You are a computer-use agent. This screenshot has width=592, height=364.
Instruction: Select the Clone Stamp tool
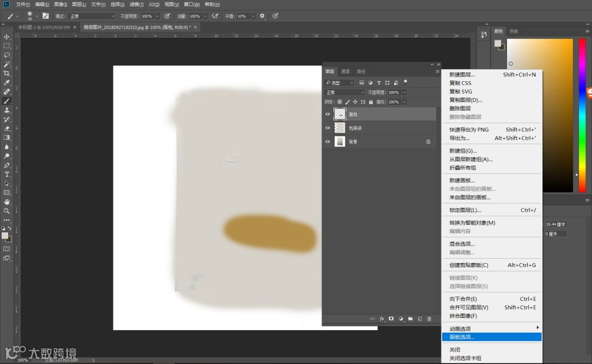point(7,110)
